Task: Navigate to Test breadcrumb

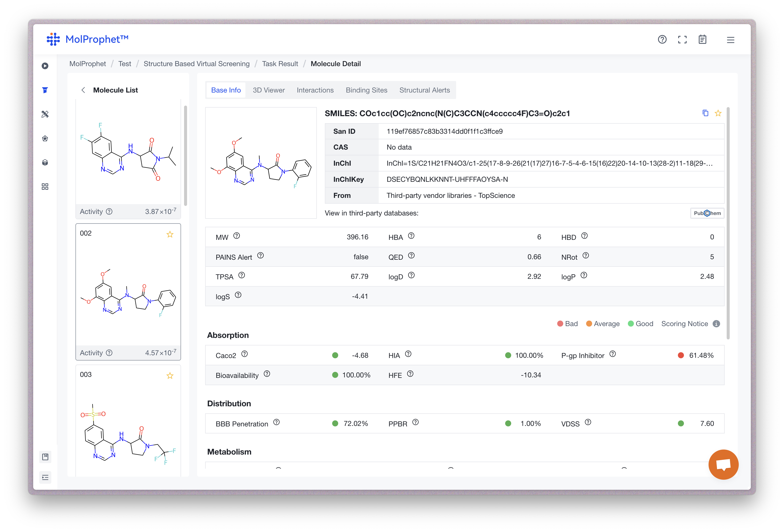Action: coord(124,64)
